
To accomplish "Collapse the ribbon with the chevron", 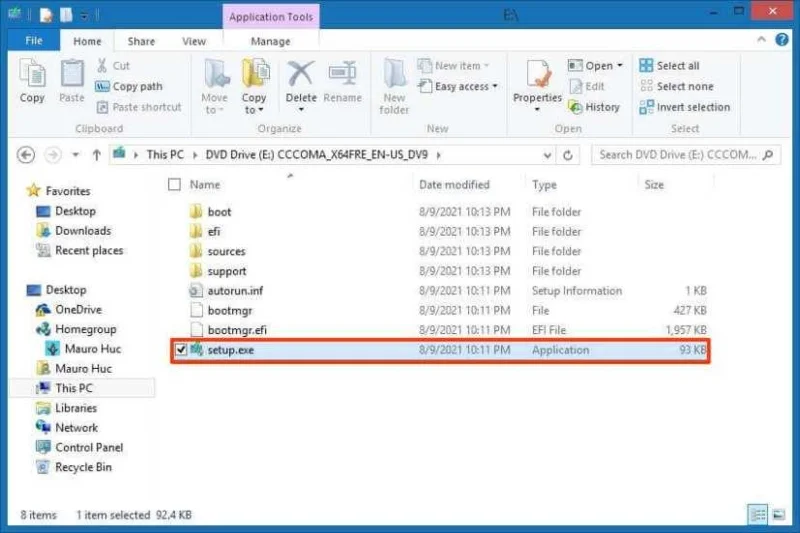I will point(761,39).
